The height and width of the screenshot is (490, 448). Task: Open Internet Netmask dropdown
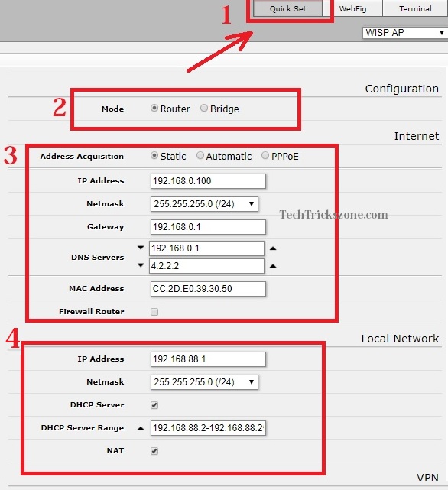point(204,204)
